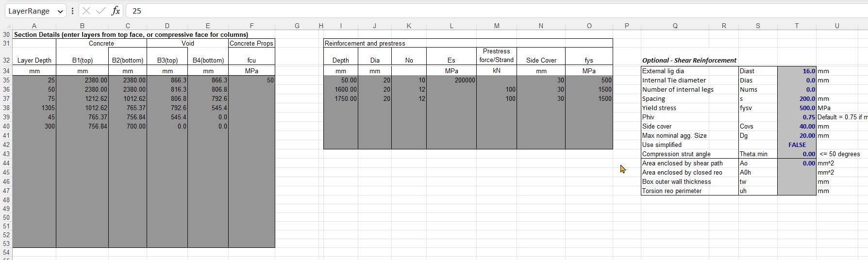Select column A header
This screenshot has width=868, height=260.
[34, 26]
